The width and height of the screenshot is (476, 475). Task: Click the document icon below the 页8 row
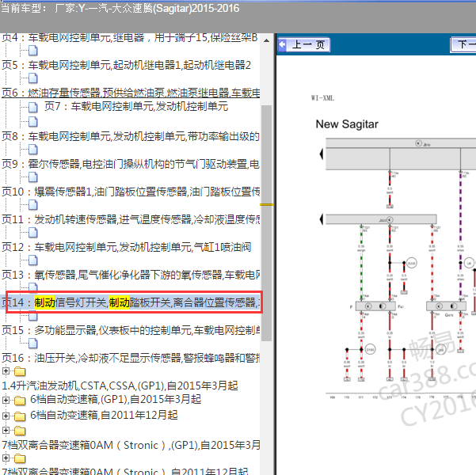(32, 150)
